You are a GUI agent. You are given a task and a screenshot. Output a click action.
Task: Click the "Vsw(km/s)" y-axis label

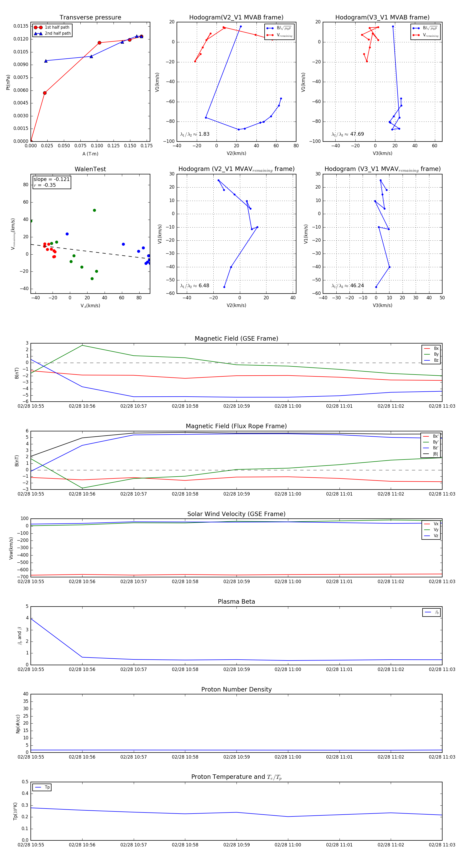(11, 548)
